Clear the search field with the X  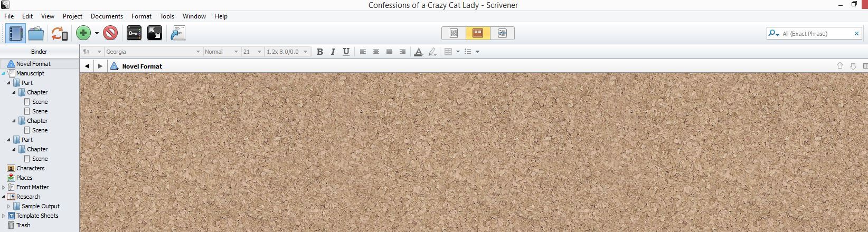pos(856,33)
